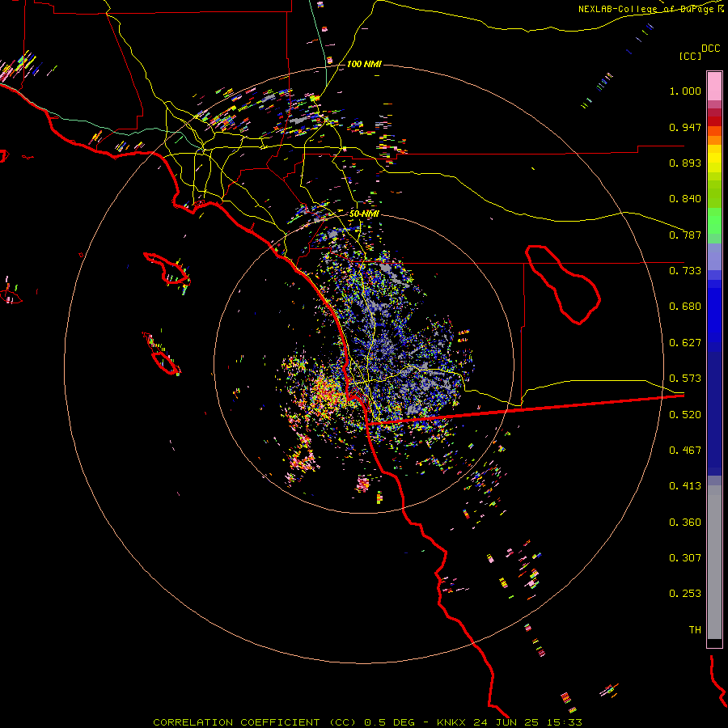Image resolution: width=728 pixels, height=728 pixels.
Task: Click the 24 JUN 25 date stamp
Action: 506,722
